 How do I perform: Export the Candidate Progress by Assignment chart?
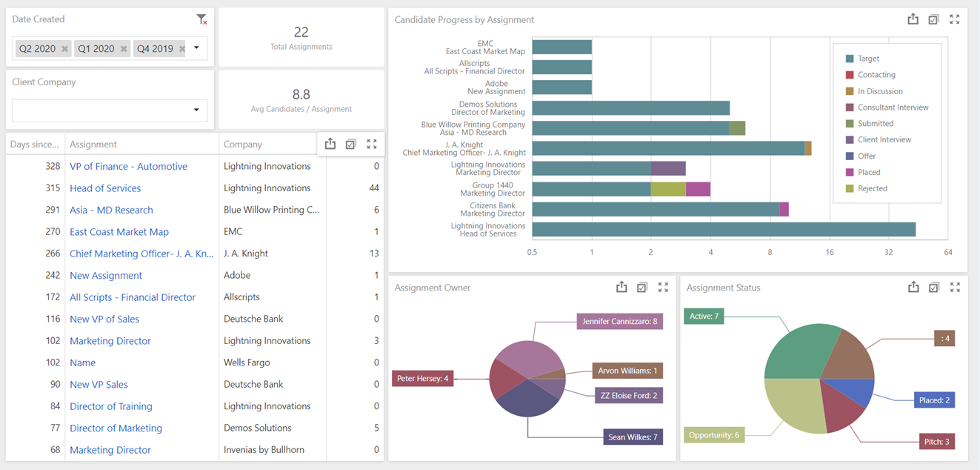pyautogui.click(x=913, y=19)
